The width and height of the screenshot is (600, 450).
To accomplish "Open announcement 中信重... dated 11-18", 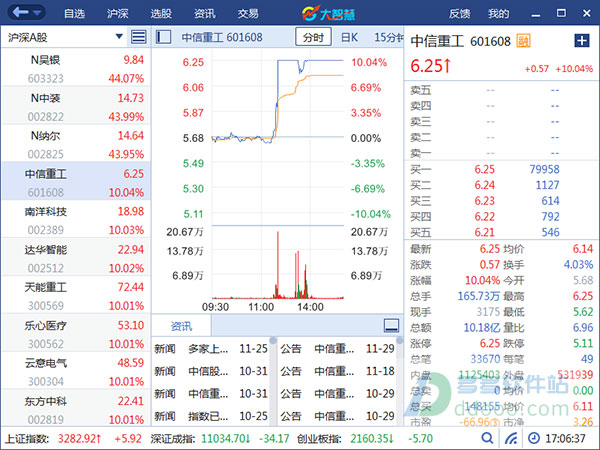I will 337,371.
